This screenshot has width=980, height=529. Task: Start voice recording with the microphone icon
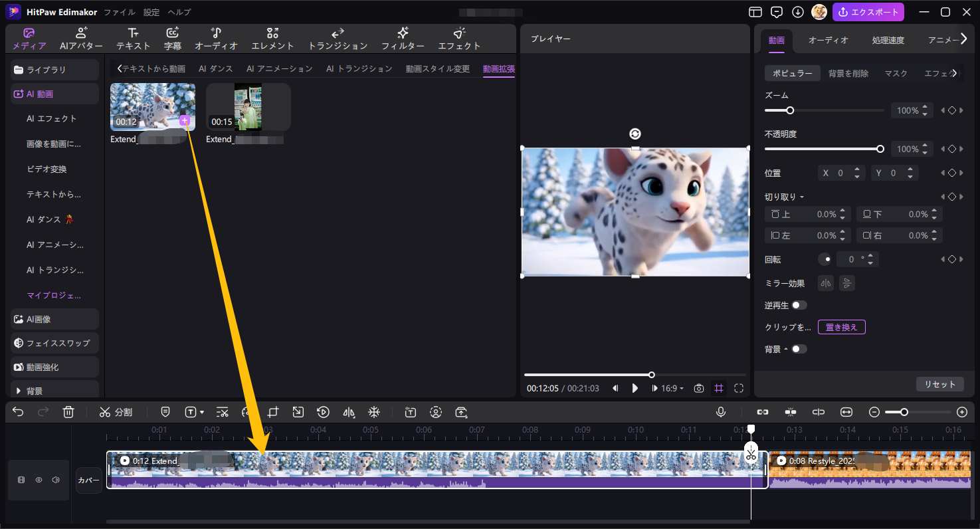(x=721, y=412)
